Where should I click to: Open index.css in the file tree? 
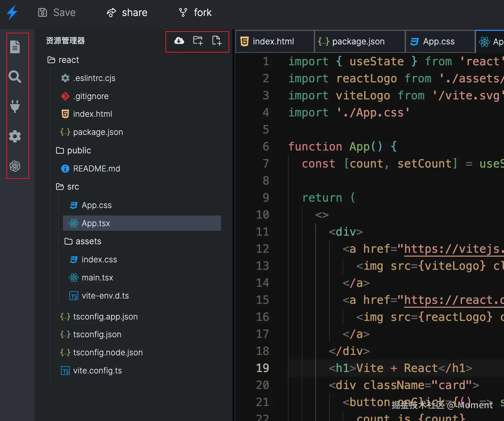pyautogui.click(x=93, y=259)
